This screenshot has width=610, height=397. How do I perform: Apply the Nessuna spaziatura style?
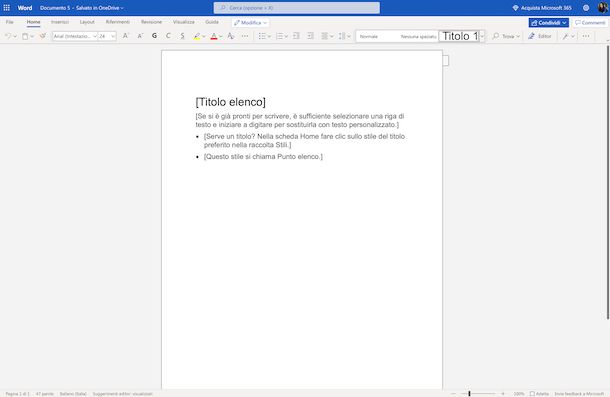coord(418,36)
